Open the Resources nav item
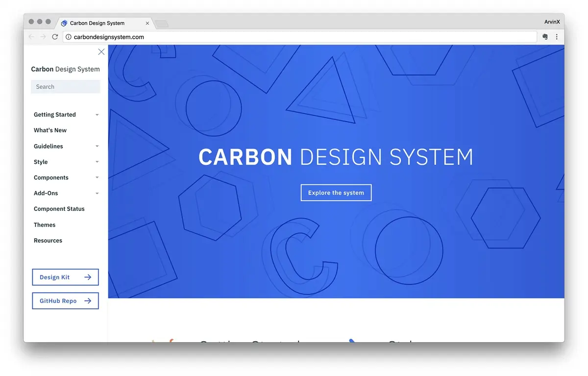 pos(48,241)
